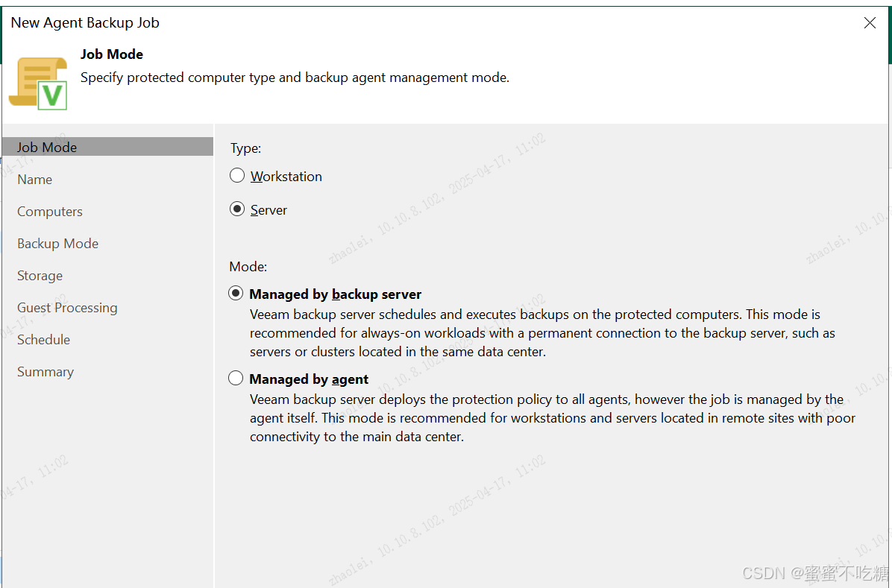892x588 pixels.
Task: Click the New Agent Backup Job title
Action: (x=85, y=23)
